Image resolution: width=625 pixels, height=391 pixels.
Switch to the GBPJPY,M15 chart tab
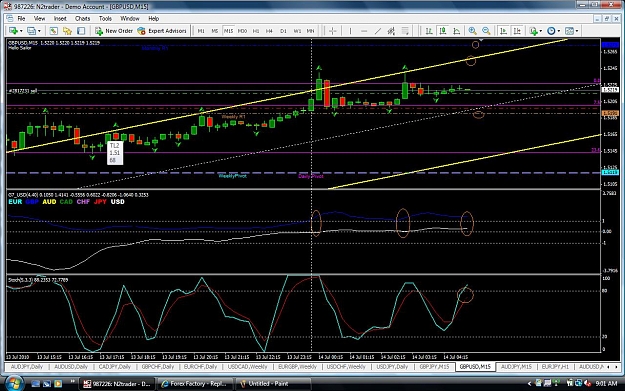434,367
